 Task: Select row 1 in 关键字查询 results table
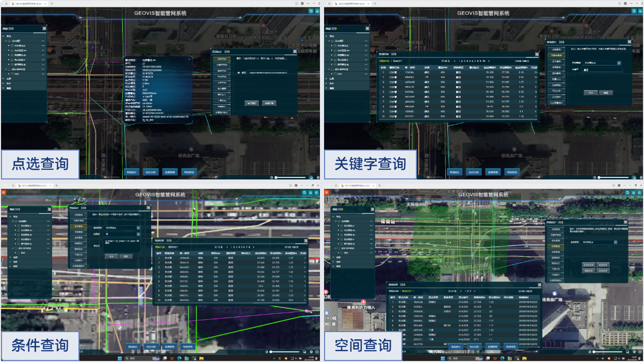(x=458, y=73)
